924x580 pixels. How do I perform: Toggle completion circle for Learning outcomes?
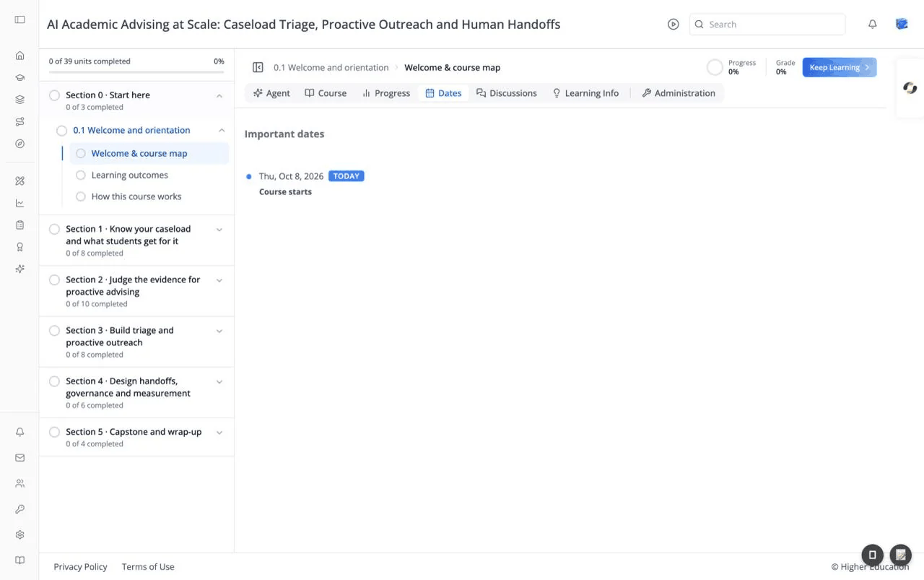click(81, 175)
